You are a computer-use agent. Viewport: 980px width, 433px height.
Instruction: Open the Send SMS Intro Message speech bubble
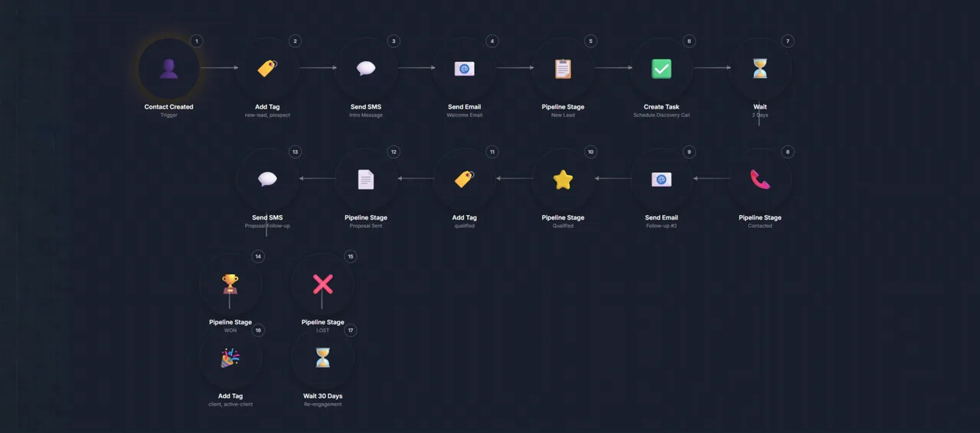(x=366, y=69)
